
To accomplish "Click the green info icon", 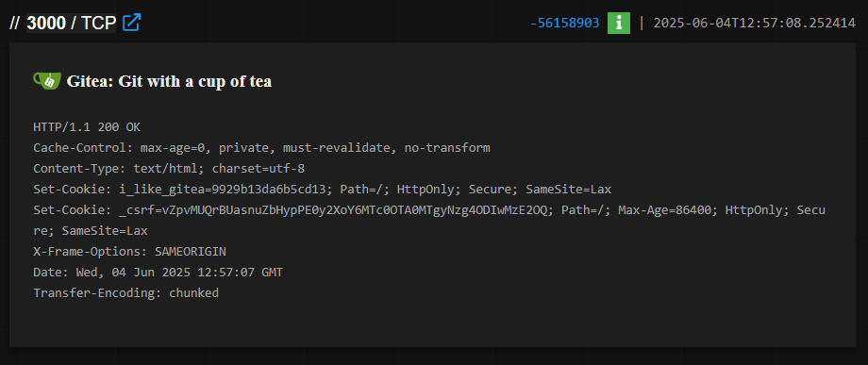I will tap(619, 23).
